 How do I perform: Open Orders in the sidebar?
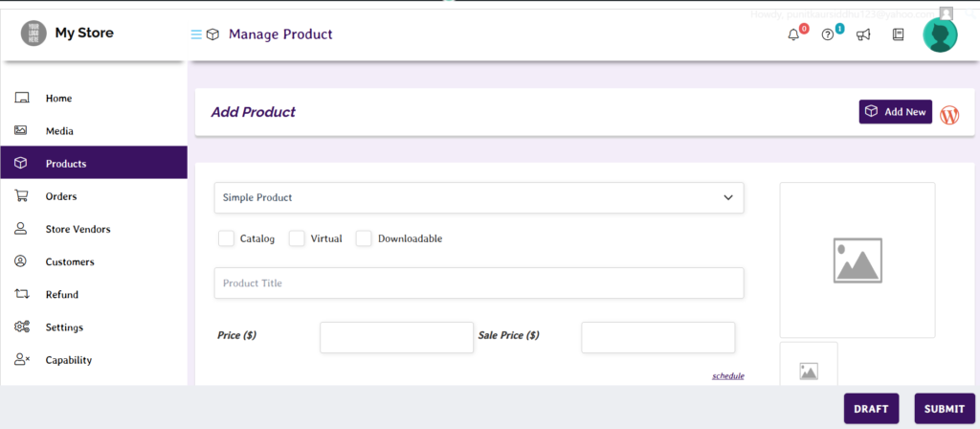61,196
